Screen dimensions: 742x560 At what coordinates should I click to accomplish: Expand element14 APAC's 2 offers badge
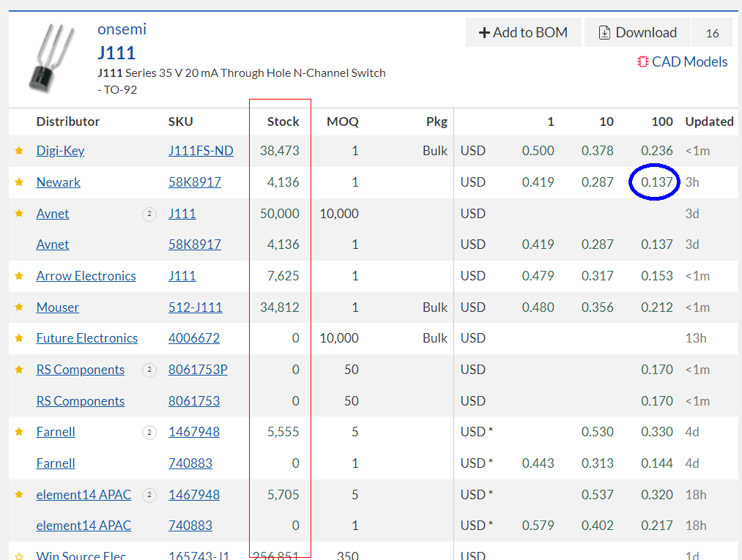[149, 495]
